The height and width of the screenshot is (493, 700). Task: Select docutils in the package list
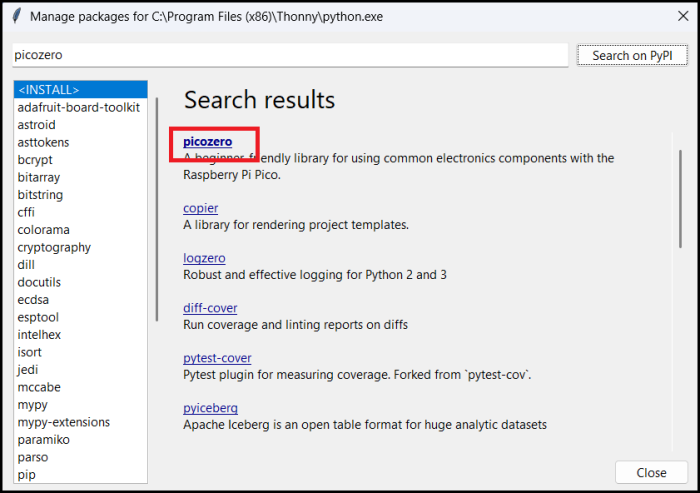click(81, 282)
